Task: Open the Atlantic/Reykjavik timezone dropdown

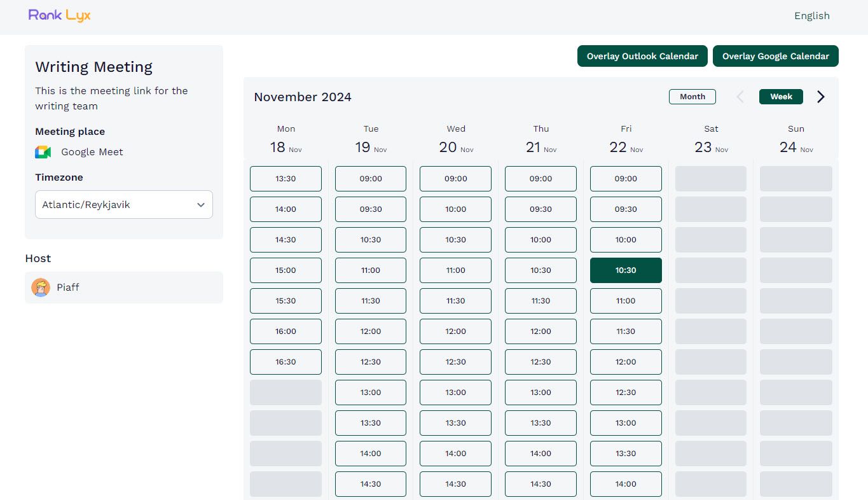Action: click(x=123, y=204)
